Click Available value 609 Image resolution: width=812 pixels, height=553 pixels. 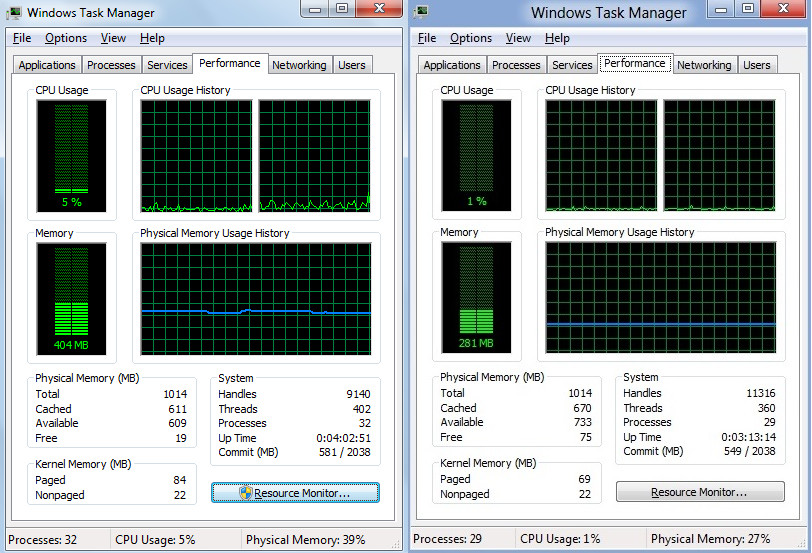[178, 423]
